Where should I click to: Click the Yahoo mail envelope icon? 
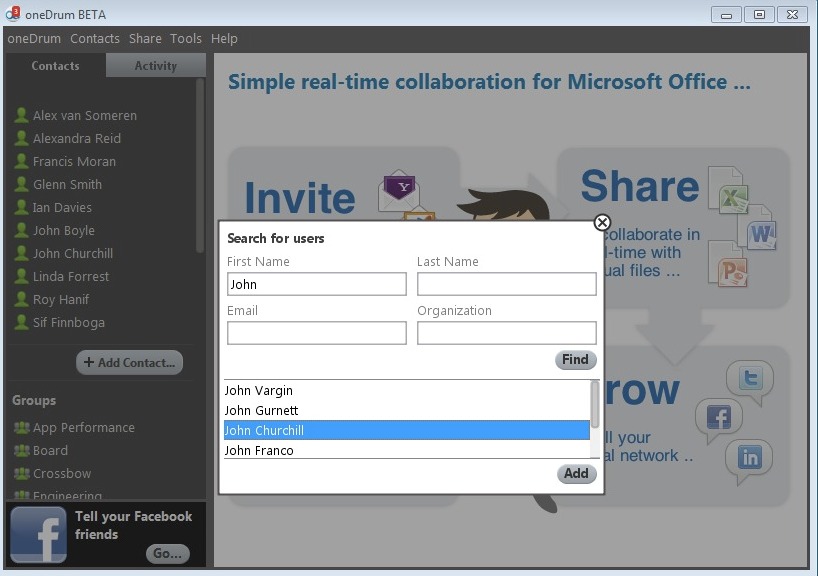pos(399,190)
